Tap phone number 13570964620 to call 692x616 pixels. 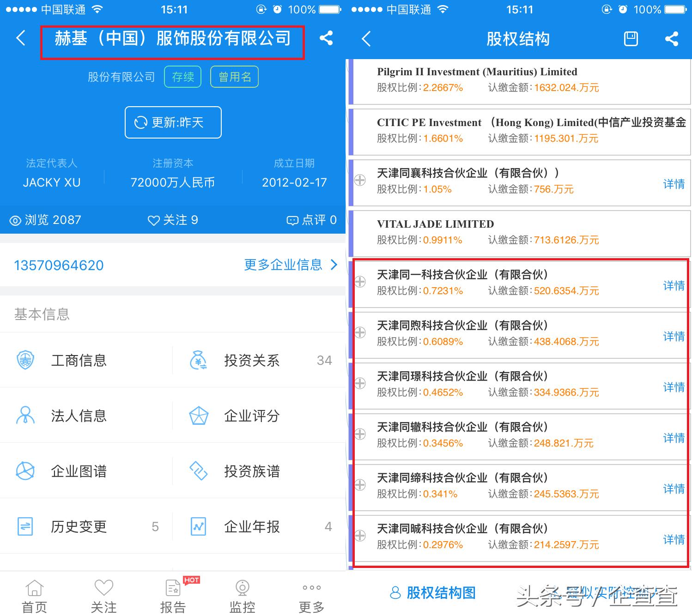[x=59, y=265]
